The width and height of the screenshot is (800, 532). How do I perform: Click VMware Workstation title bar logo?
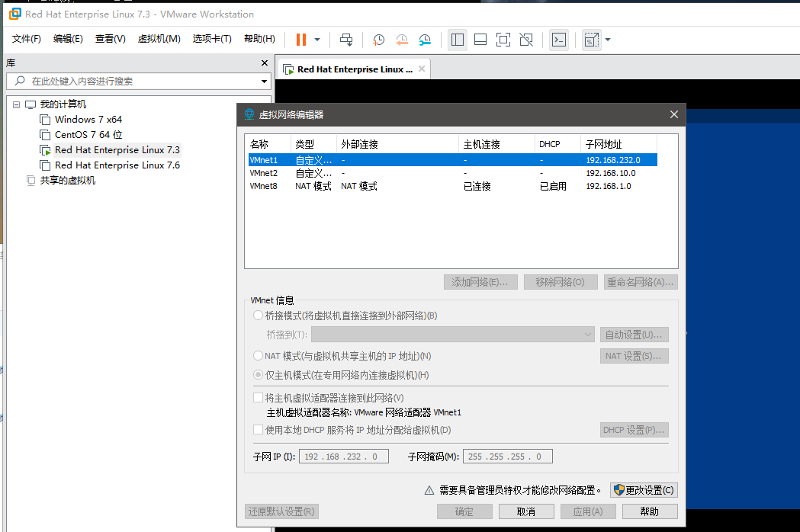(14, 14)
